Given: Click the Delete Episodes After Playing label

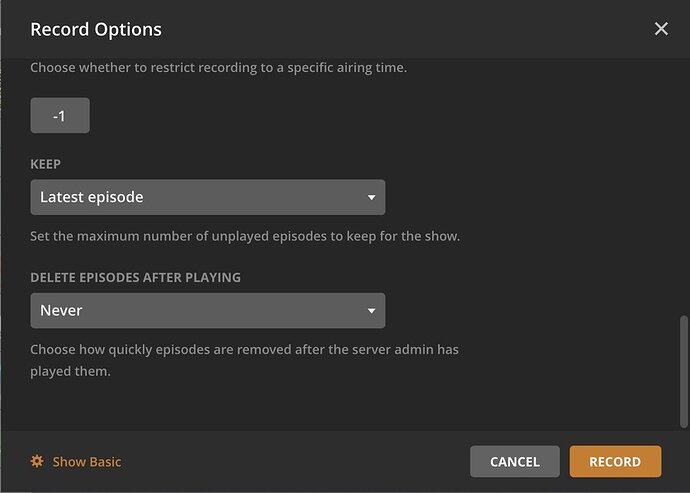Looking at the screenshot, I should [135, 277].
